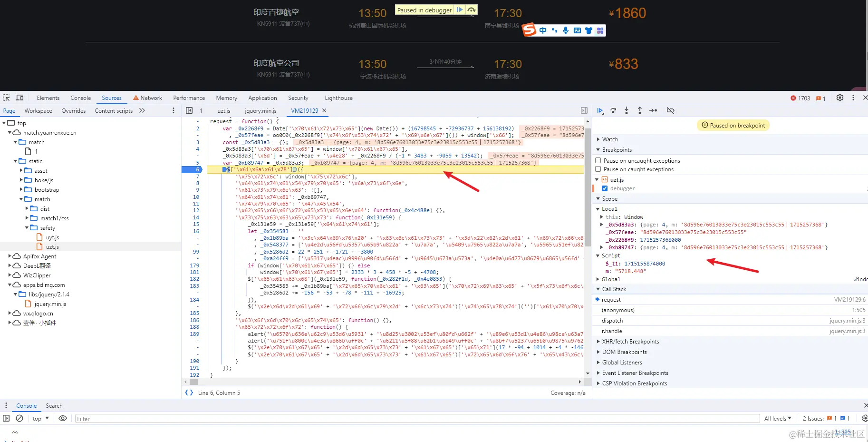This screenshot has width=868, height=442.
Task: Open the 2 Issues link
Action: [x=826, y=419]
